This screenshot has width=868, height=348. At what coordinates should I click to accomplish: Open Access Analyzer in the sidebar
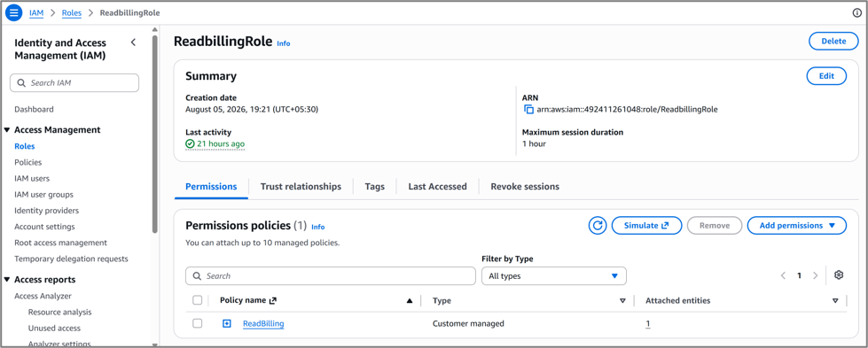[x=43, y=296]
